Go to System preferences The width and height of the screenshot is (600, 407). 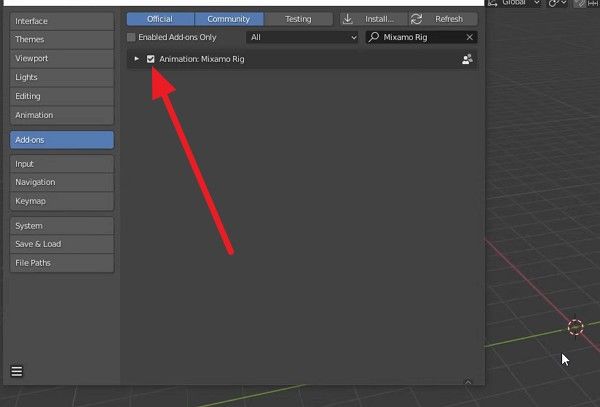[x=62, y=226]
